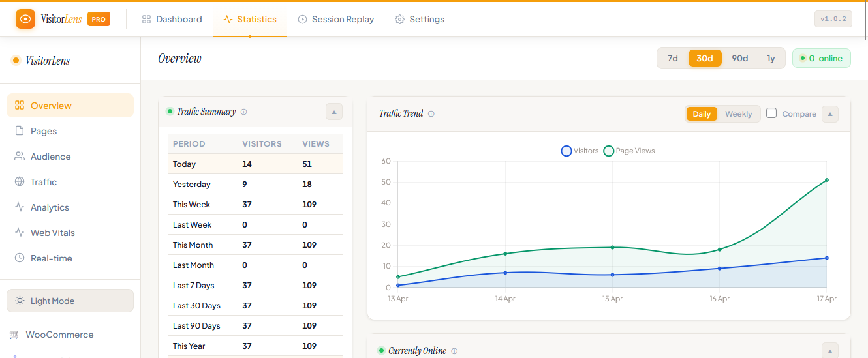Image resolution: width=868 pixels, height=358 pixels.
Task: Collapse the Currently Online panel
Action: pyautogui.click(x=829, y=351)
